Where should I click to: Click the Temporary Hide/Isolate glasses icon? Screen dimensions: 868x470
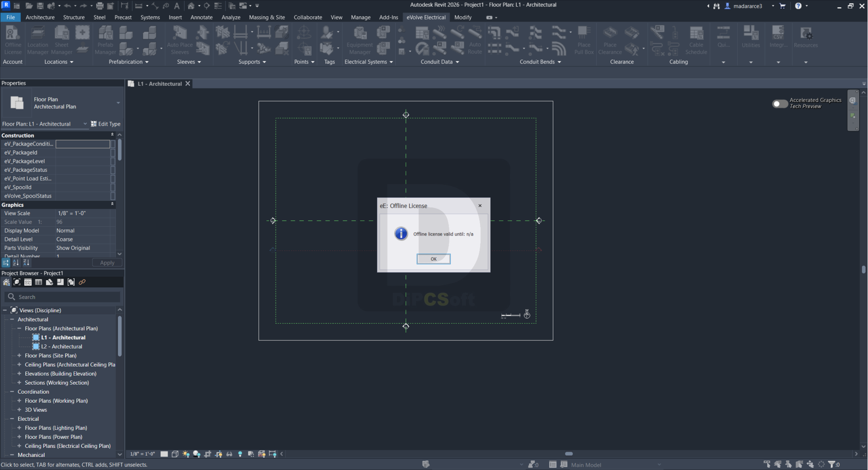click(x=229, y=454)
